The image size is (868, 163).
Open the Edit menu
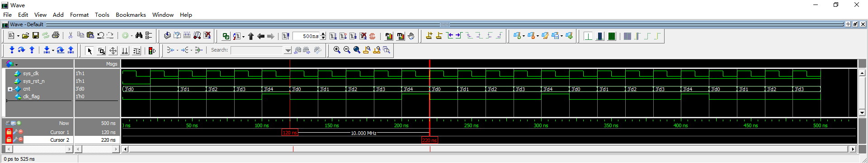pos(23,14)
